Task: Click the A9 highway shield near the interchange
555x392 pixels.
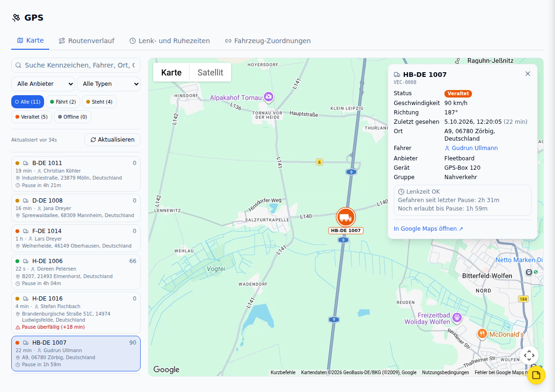Action: tap(351, 172)
